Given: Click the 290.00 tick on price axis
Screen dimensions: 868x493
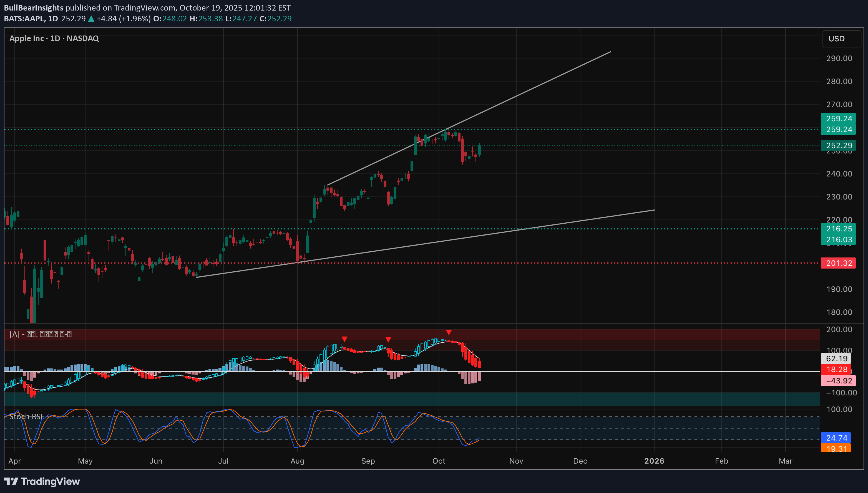Looking at the screenshot, I should click(x=839, y=58).
